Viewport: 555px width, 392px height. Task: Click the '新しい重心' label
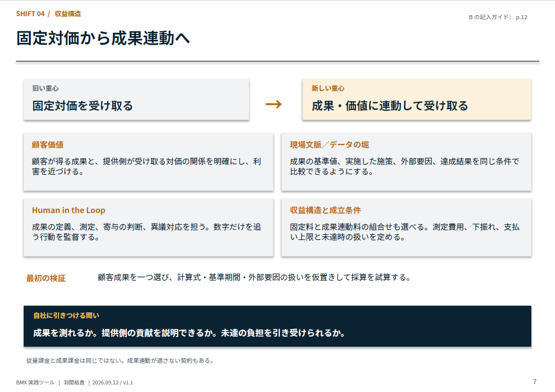click(328, 89)
